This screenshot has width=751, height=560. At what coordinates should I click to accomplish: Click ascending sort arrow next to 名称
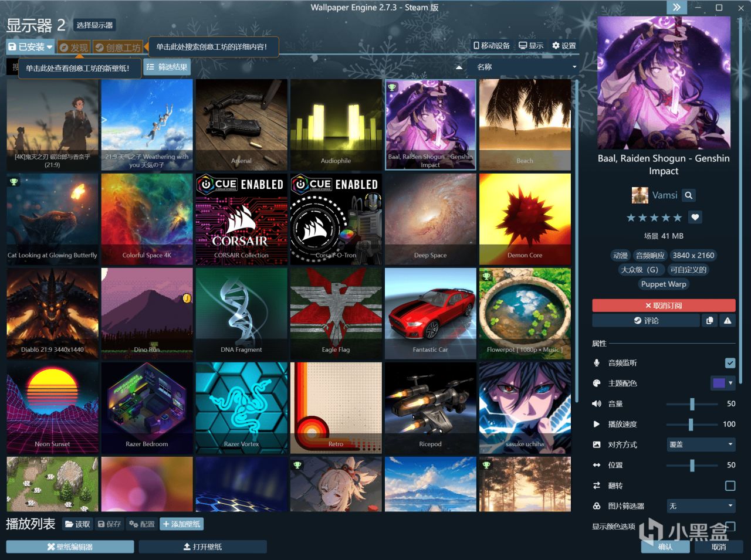click(459, 67)
